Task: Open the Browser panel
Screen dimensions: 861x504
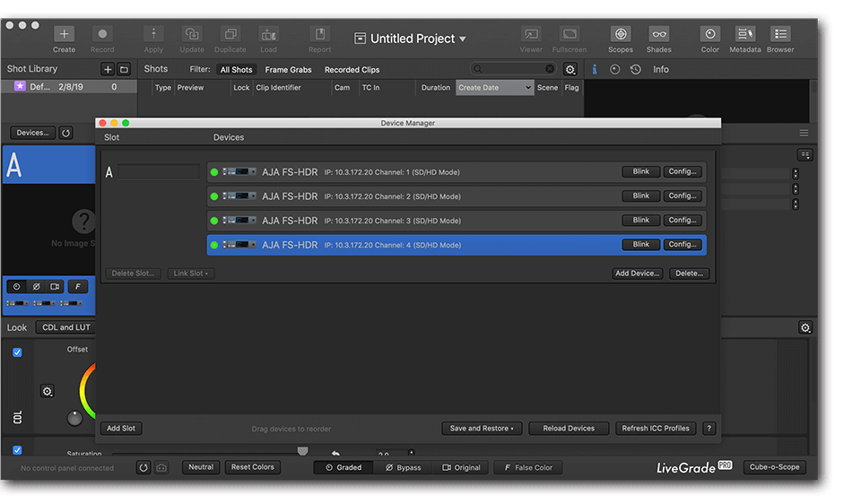Action: (780, 34)
